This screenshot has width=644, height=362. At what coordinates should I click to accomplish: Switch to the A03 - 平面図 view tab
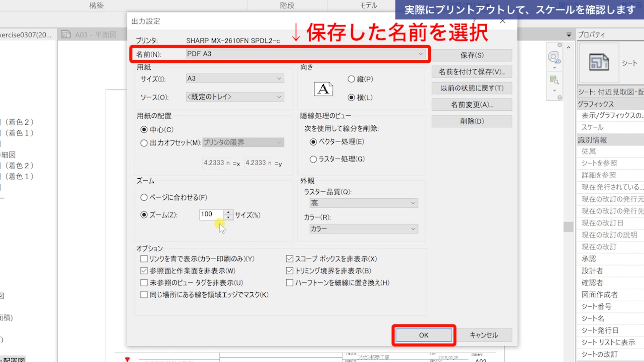point(95,35)
